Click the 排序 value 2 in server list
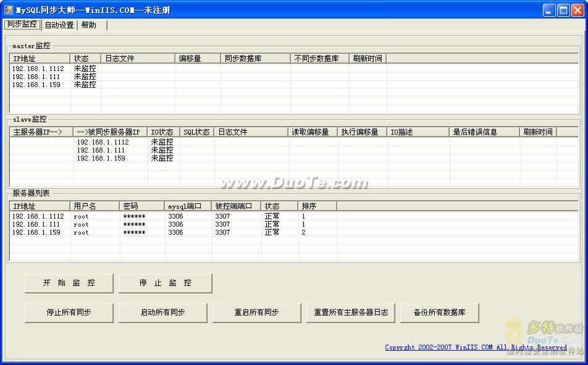 [303, 233]
